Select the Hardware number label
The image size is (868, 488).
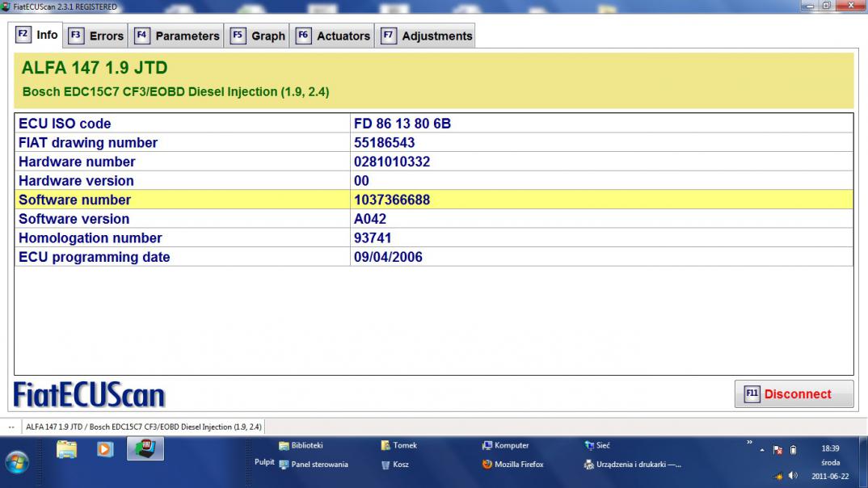tap(77, 162)
